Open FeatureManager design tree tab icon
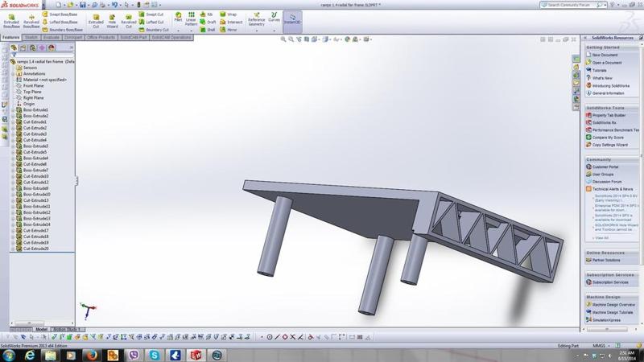Viewport: 644px width, 362px height. [14, 47]
